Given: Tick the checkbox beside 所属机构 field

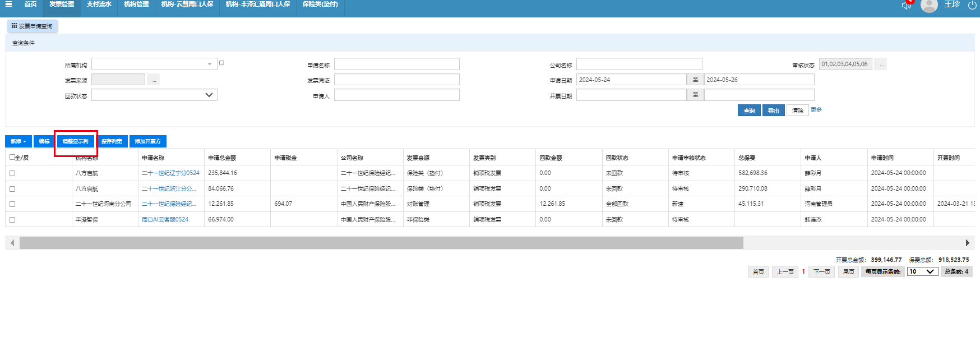Looking at the screenshot, I should coord(221,63).
